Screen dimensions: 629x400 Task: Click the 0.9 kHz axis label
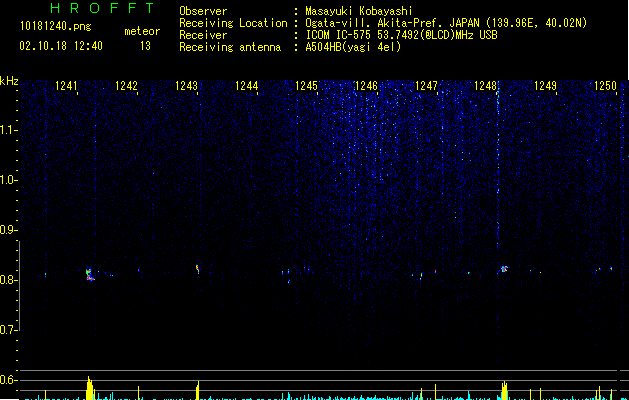click(x=7, y=230)
